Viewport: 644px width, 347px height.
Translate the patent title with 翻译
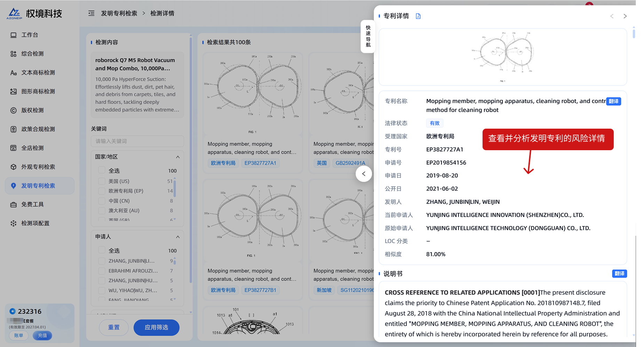(614, 101)
